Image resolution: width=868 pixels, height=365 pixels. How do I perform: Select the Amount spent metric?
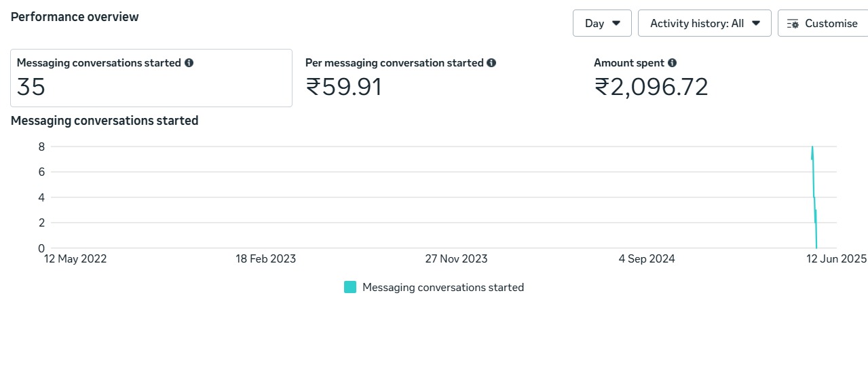pos(651,78)
